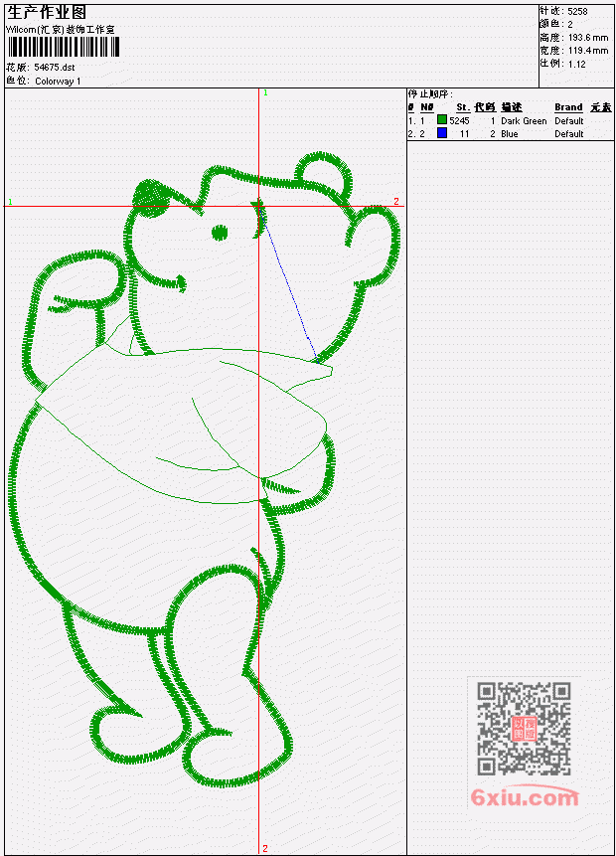Click the QR code image
Screen dimensions: 616x856
(524, 729)
